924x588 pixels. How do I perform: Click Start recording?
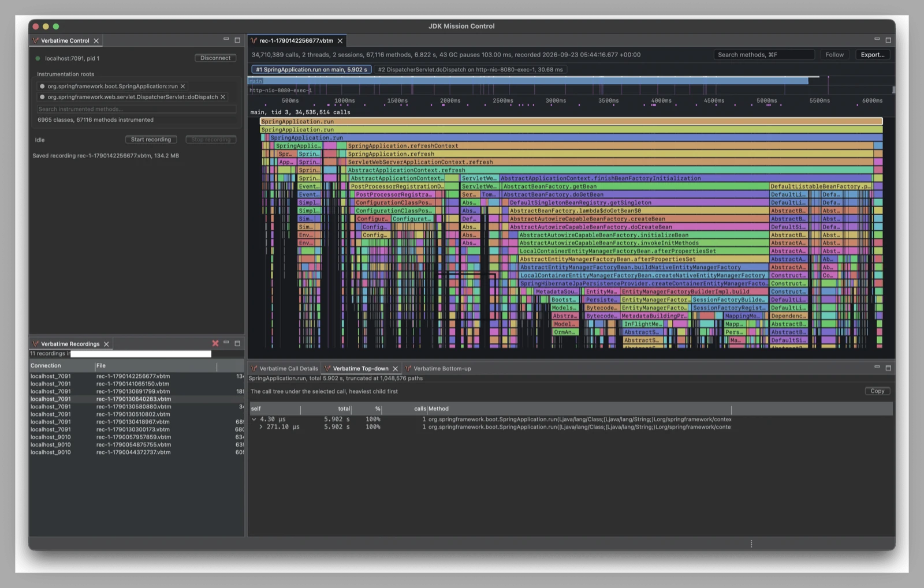[x=151, y=140]
